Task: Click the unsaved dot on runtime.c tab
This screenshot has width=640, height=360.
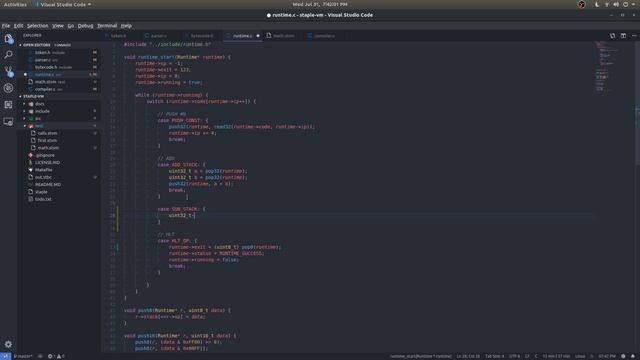Action: [258, 36]
